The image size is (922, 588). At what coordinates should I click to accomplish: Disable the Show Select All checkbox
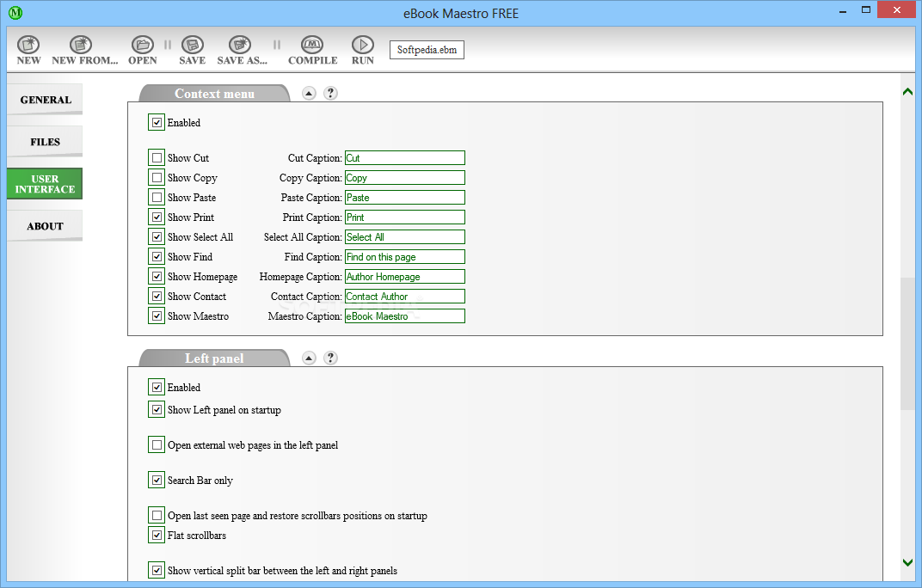pos(157,237)
